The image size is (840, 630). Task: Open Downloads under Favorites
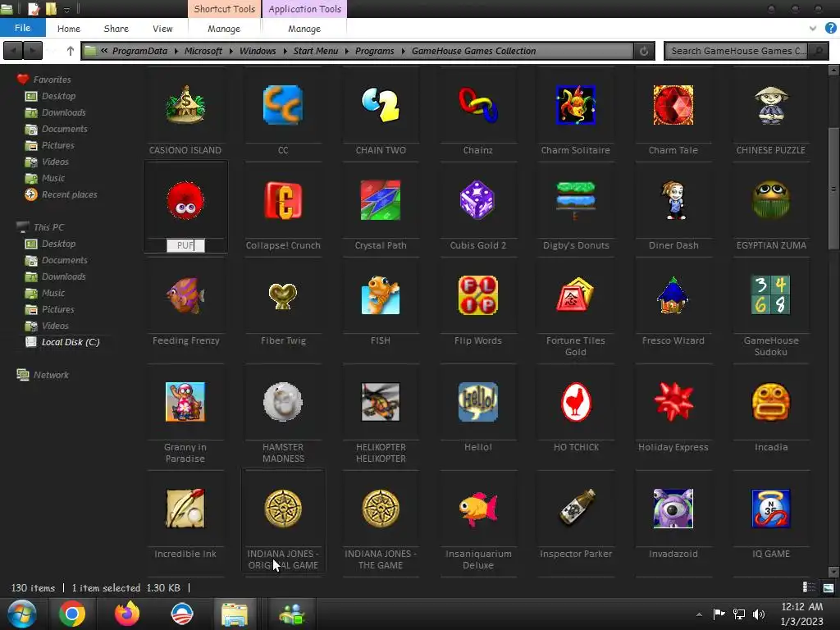pyautogui.click(x=56, y=112)
